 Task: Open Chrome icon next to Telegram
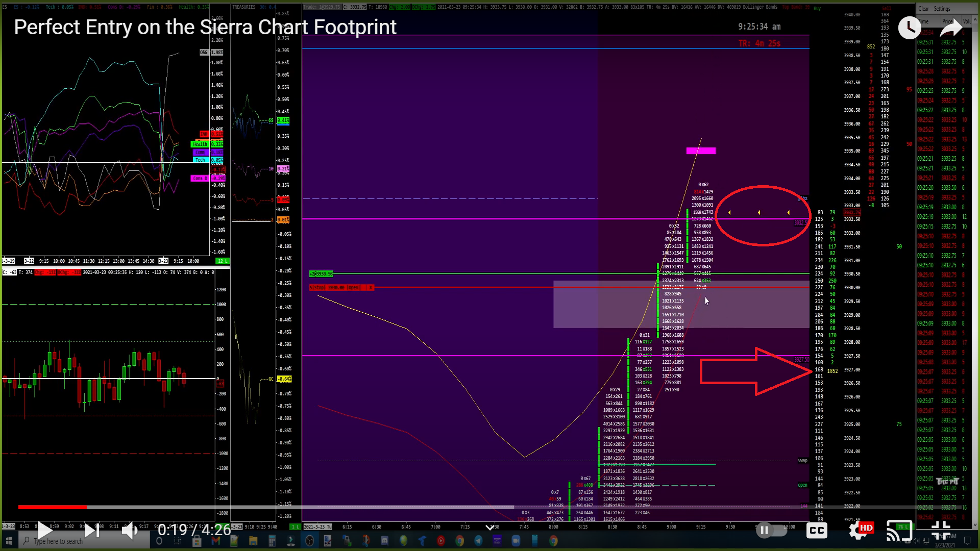[x=460, y=541]
